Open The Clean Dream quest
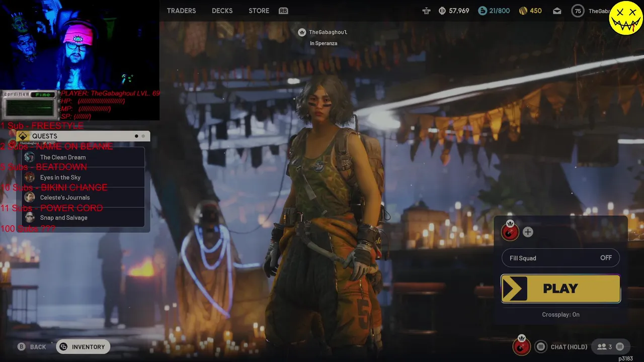 pyautogui.click(x=84, y=157)
